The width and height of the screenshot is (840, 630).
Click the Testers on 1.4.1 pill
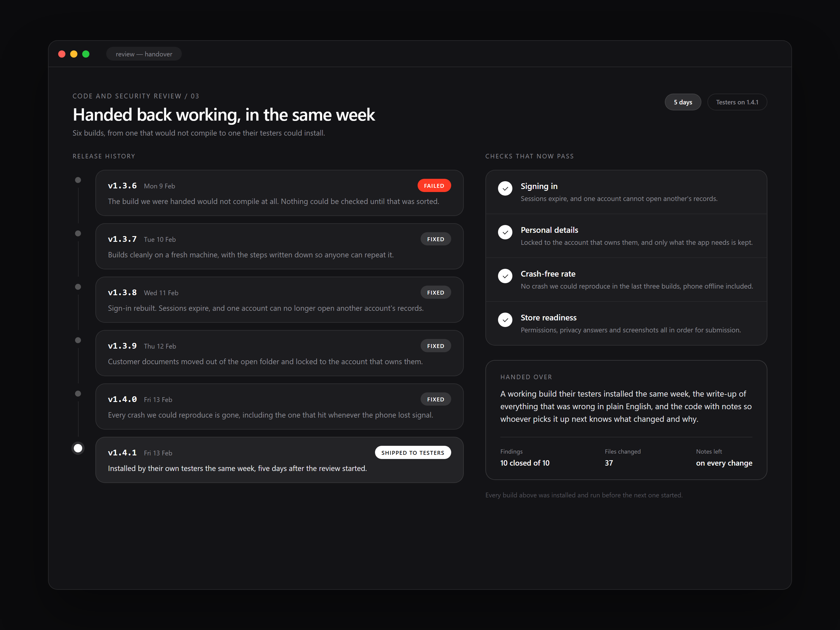[737, 102]
